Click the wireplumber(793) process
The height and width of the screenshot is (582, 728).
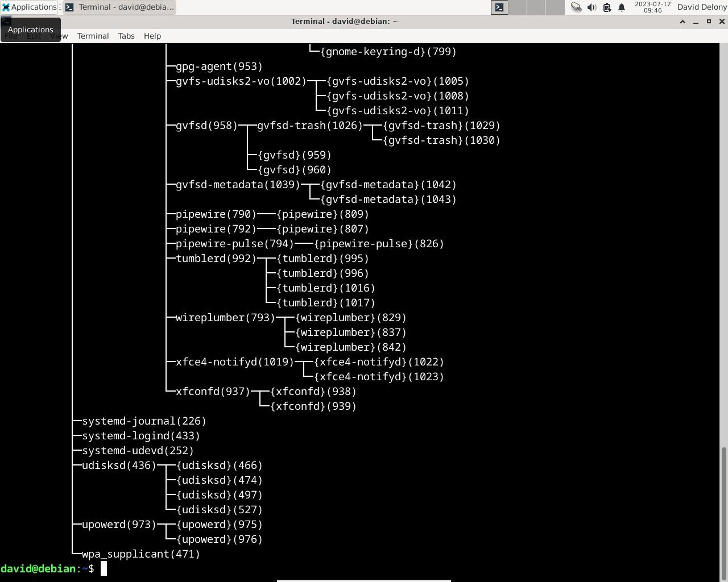225,318
